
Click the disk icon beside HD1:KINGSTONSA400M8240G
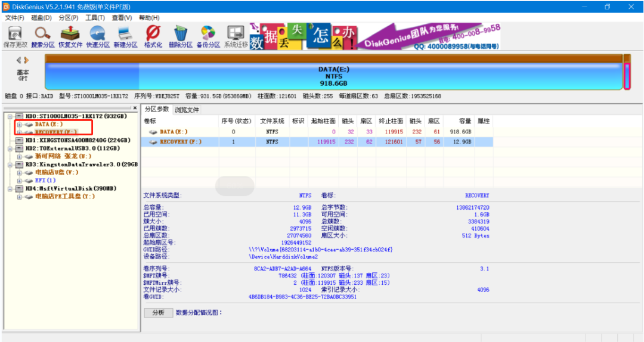(19, 141)
